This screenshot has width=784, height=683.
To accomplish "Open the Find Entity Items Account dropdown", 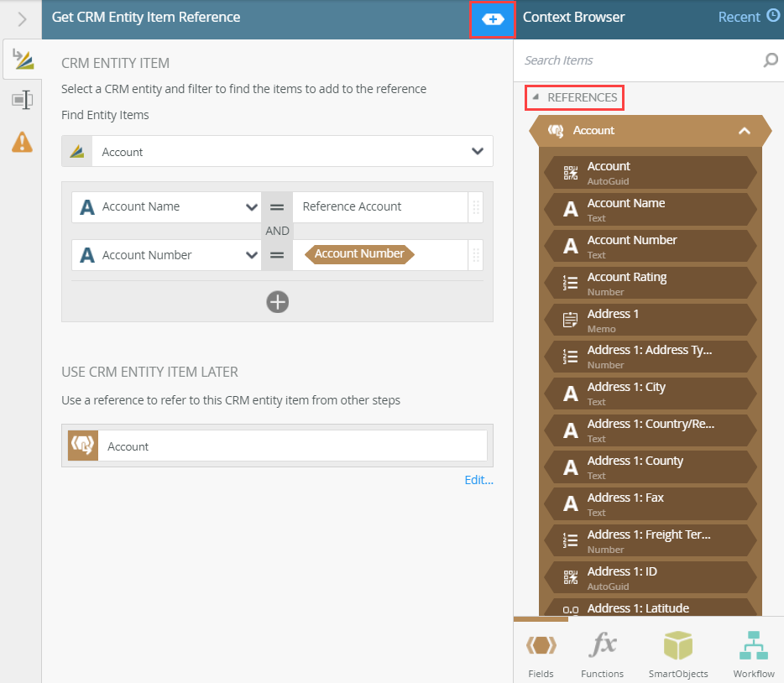I will click(477, 152).
